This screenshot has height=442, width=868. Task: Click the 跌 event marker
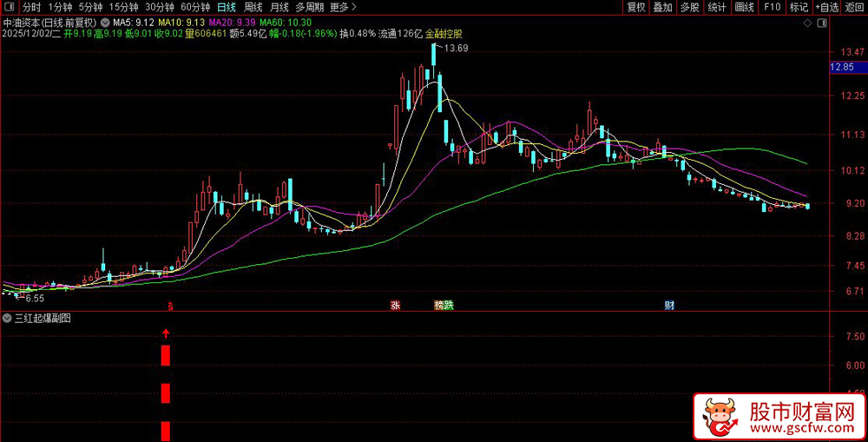pyautogui.click(x=449, y=305)
